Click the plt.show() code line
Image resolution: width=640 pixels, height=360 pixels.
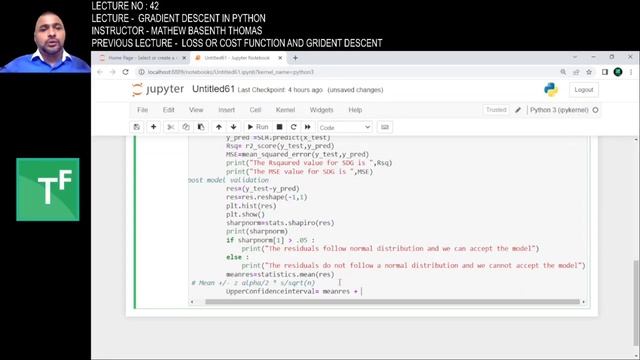(245, 214)
